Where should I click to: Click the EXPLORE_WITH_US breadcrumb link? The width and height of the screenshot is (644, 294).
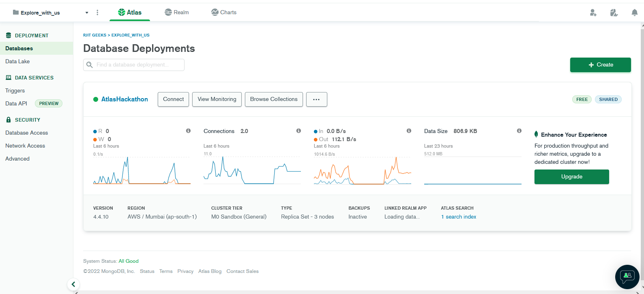tap(130, 35)
